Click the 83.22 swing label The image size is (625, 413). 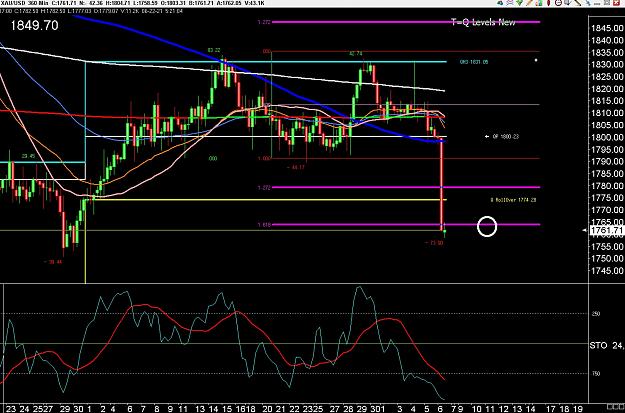[214, 50]
